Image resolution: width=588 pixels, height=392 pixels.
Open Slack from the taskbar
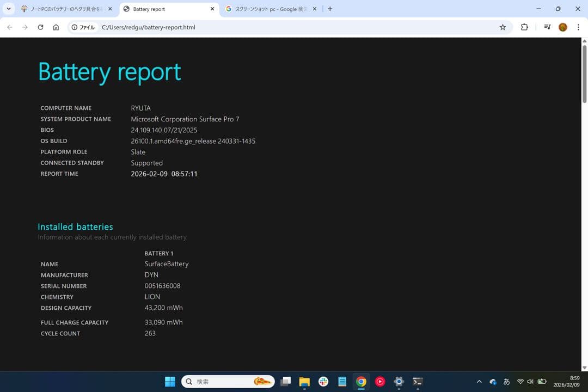point(323,381)
